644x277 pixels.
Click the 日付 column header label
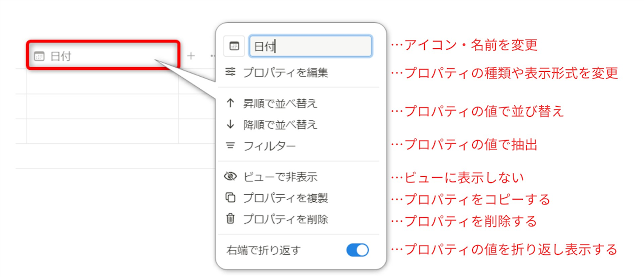(x=61, y=56)
